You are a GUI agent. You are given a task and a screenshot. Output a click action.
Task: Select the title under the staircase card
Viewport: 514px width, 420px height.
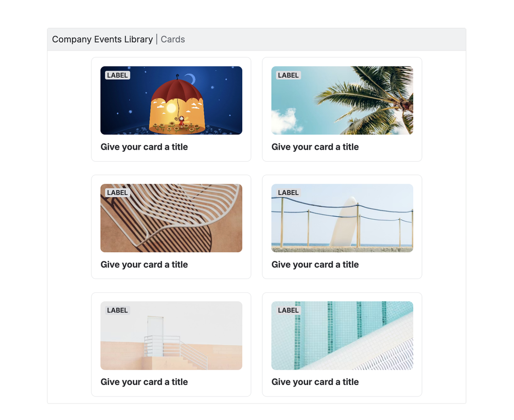(144, 382)
